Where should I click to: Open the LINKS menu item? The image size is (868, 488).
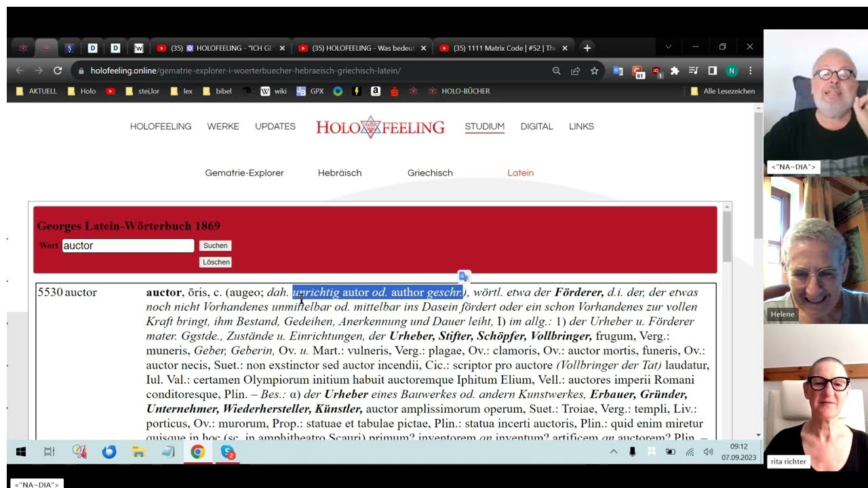[581, 127]
